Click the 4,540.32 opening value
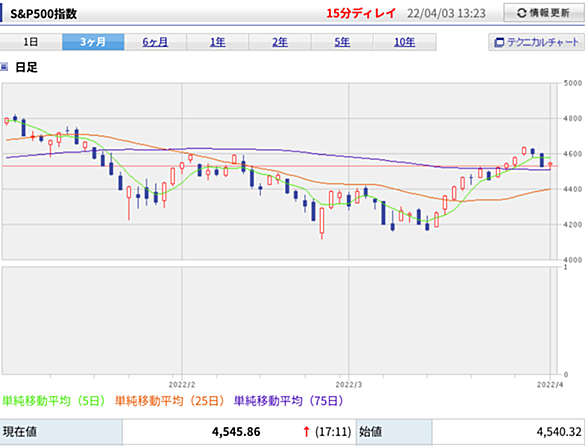This screenshot has width=586, height=446. point(559,432)
